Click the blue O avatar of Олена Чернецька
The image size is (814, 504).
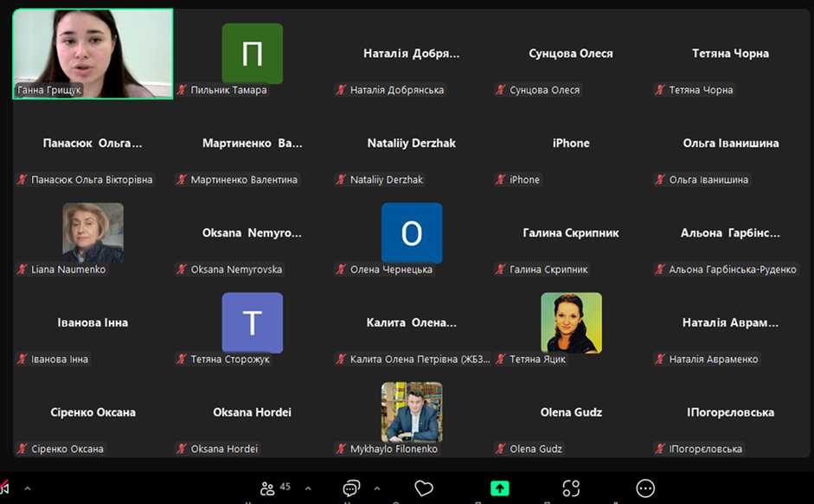[x=412, y=233]
